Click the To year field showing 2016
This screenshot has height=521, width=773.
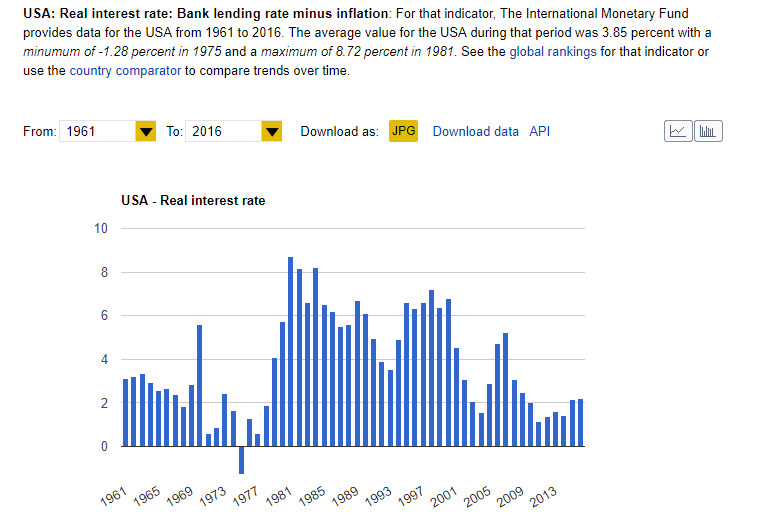(x=223, y=131)
